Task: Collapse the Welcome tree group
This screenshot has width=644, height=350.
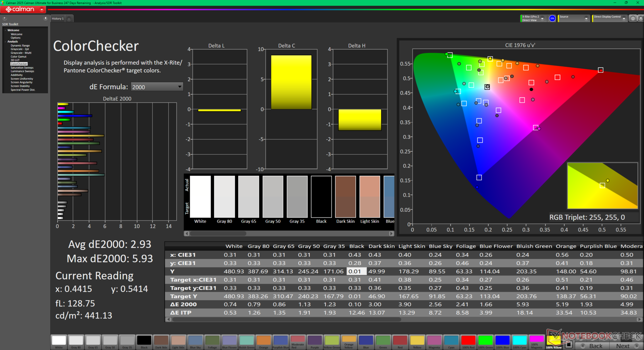Action: click(5, 30)
